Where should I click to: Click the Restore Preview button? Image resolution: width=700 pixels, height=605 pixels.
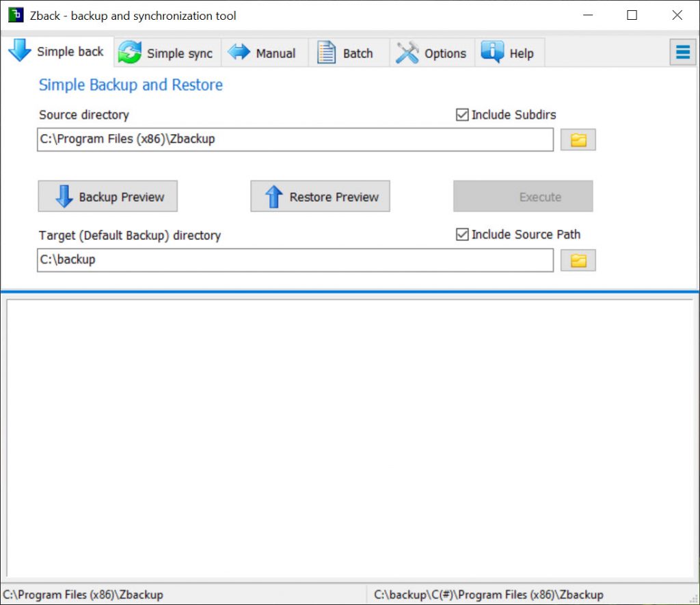click(320, 196)
